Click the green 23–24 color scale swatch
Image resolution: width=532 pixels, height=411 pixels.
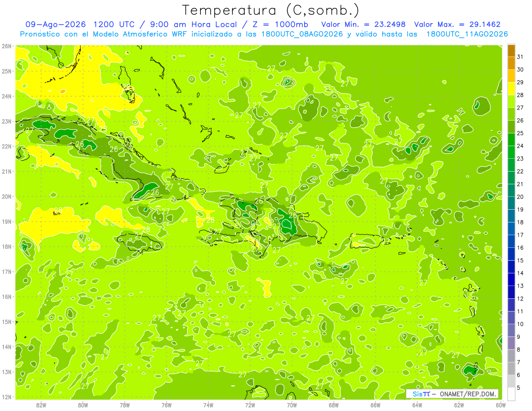[511, 152]
